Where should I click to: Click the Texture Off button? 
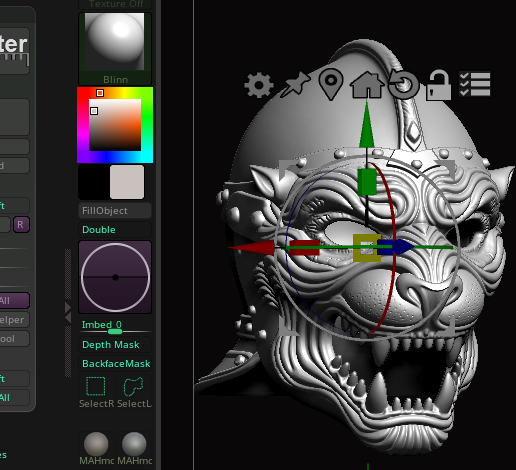click(115, 4)
